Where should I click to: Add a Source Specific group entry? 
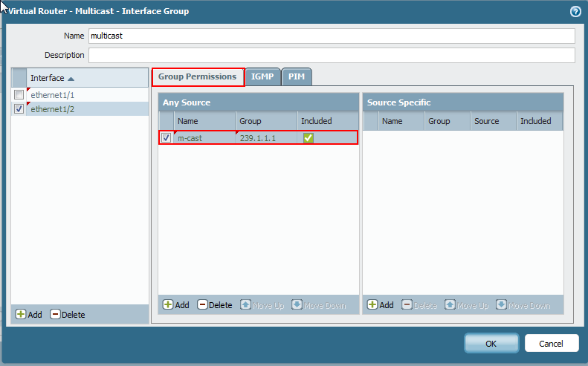coord(381,304)
